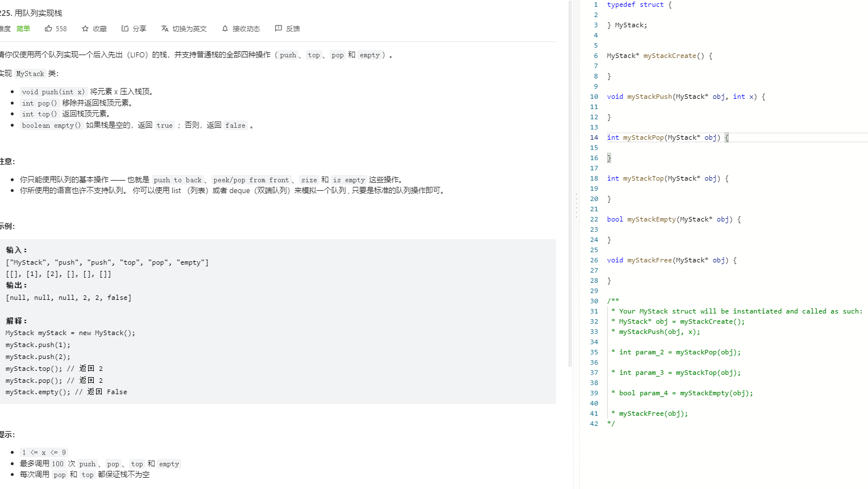Click comment line 'MyStack* obj = myStackCreate();'

click(678, 321)
